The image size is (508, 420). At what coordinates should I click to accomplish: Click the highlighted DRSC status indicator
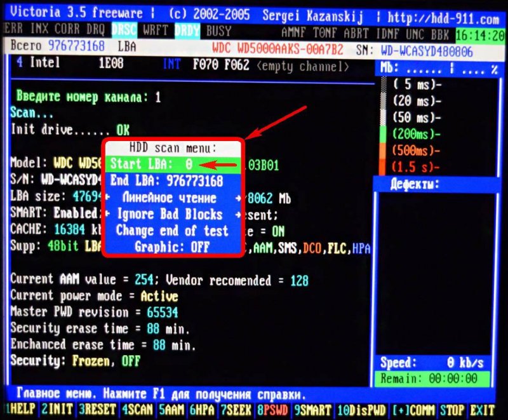pyautogui.click(x=124, y=30)
